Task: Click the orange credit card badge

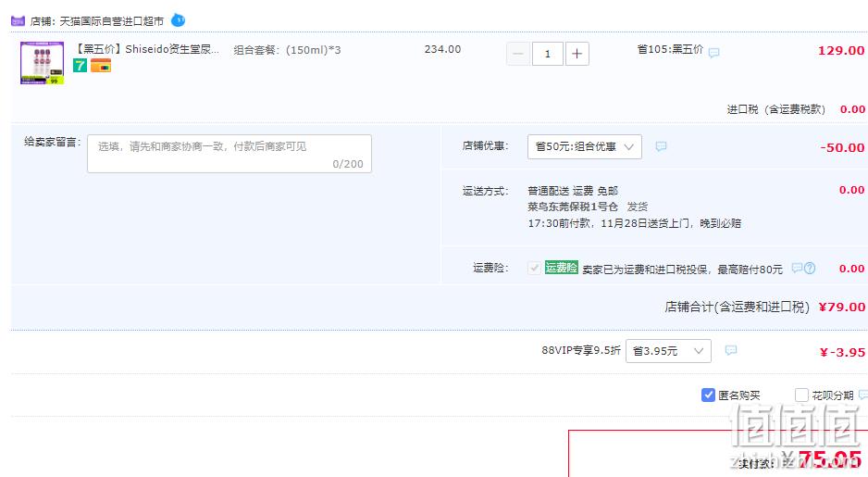Action: click(101, 66)
